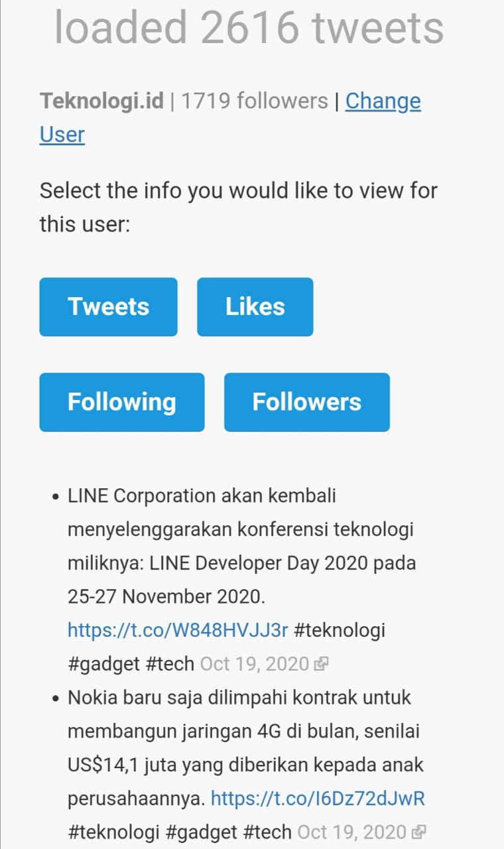Show this user's Likes
The width and height of the screenshot is (504, 849).
(255, 306)
